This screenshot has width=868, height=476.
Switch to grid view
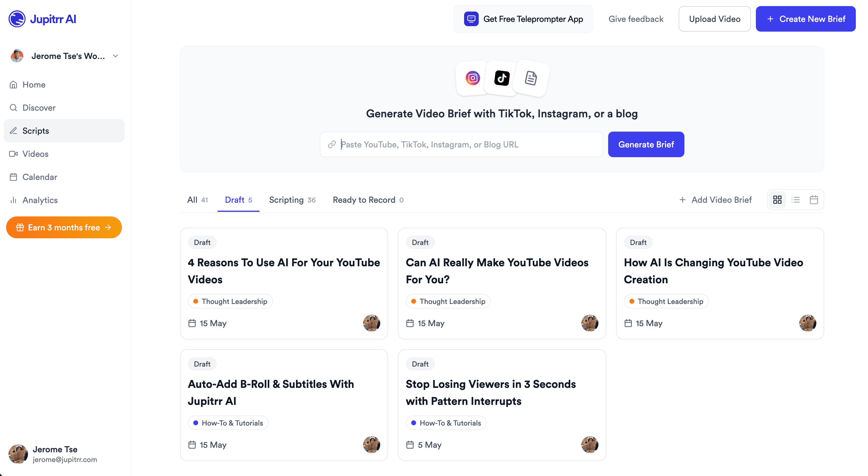(777, 200)
